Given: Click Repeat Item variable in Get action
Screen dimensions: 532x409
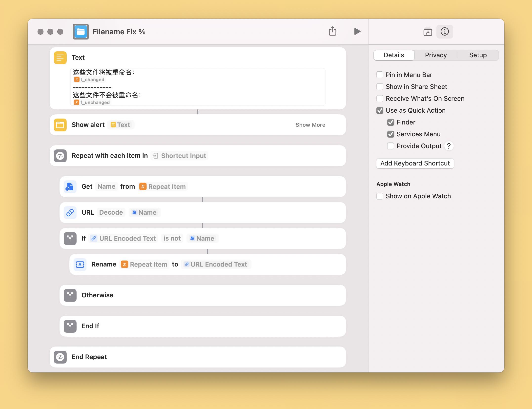Looking at the screenshot, I should pos(163,186).
